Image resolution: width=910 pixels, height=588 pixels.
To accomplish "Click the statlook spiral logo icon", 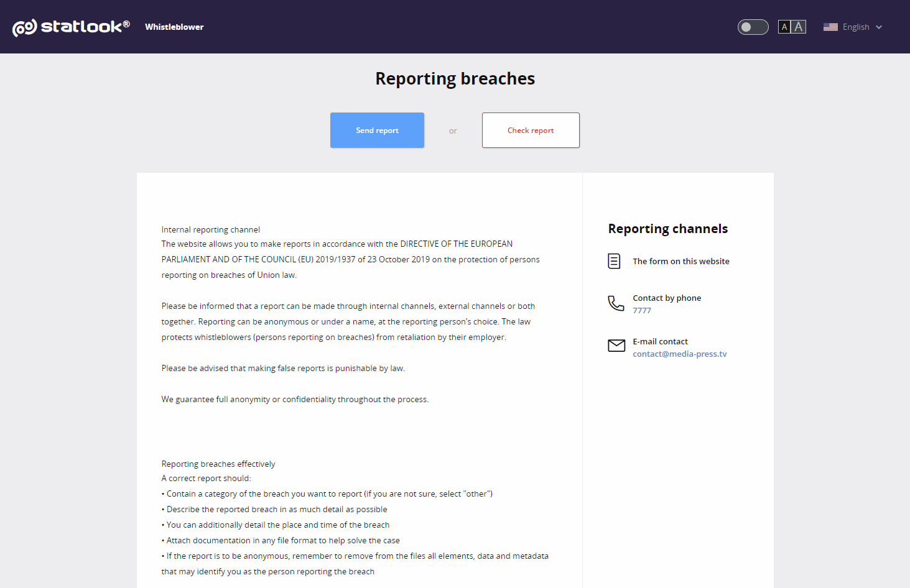I will coord(25,27).
